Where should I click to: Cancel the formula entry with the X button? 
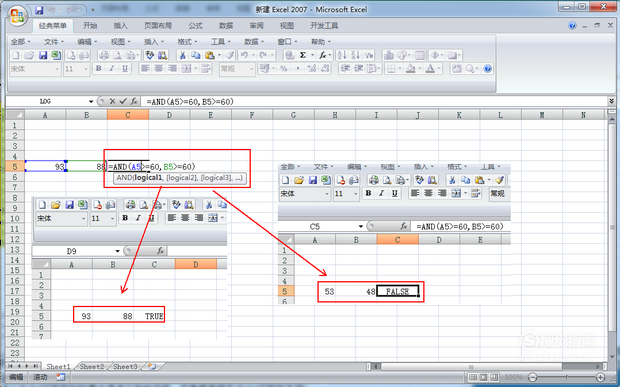point(112,102)
